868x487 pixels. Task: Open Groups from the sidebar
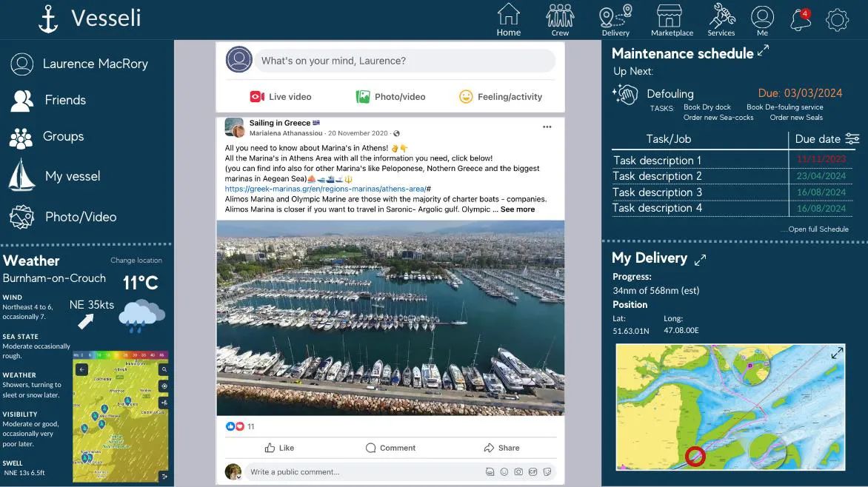coord(63,136)
